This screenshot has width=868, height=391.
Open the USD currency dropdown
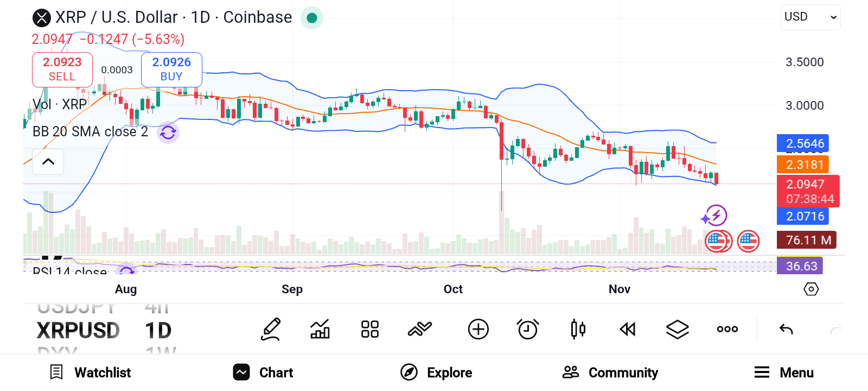[x=810, y=17]
